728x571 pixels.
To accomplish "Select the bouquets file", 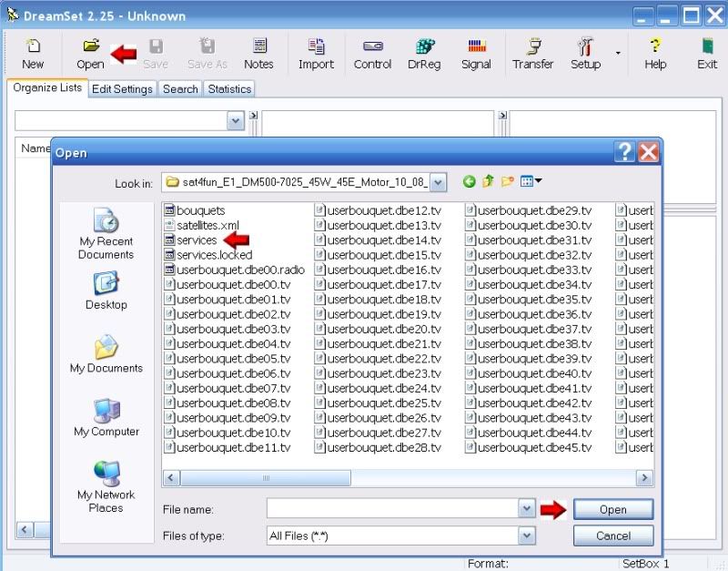I will (195, 210).
